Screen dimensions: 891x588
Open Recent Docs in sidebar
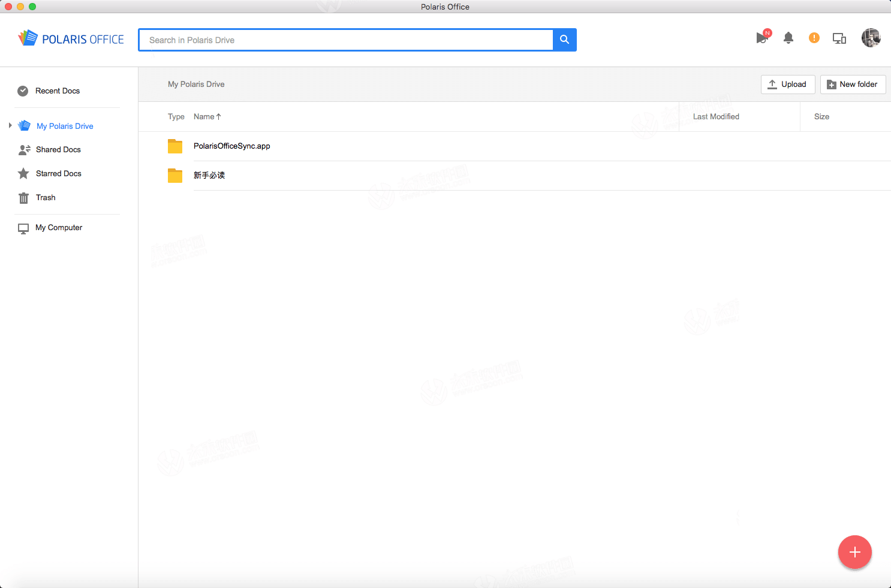click(x=58, y=91)
